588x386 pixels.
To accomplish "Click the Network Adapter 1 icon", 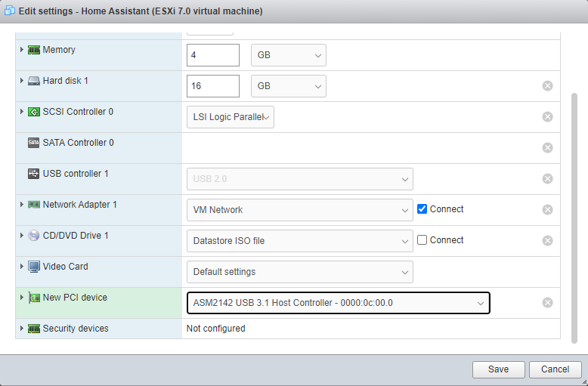I will click(34, 205).
